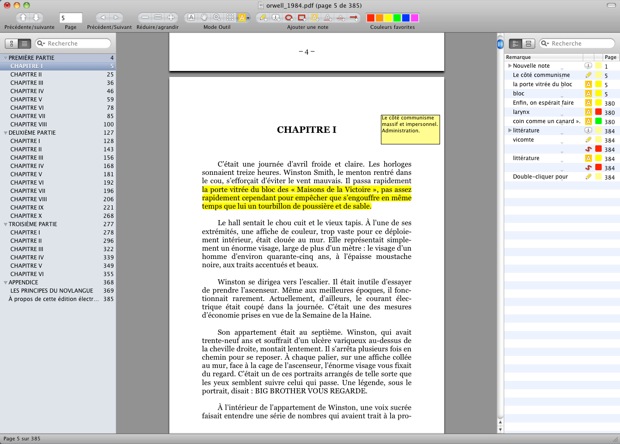Click the page number field
Viewport: 620px width, 444px height.
pyautogui.click(x=71, y=18)
